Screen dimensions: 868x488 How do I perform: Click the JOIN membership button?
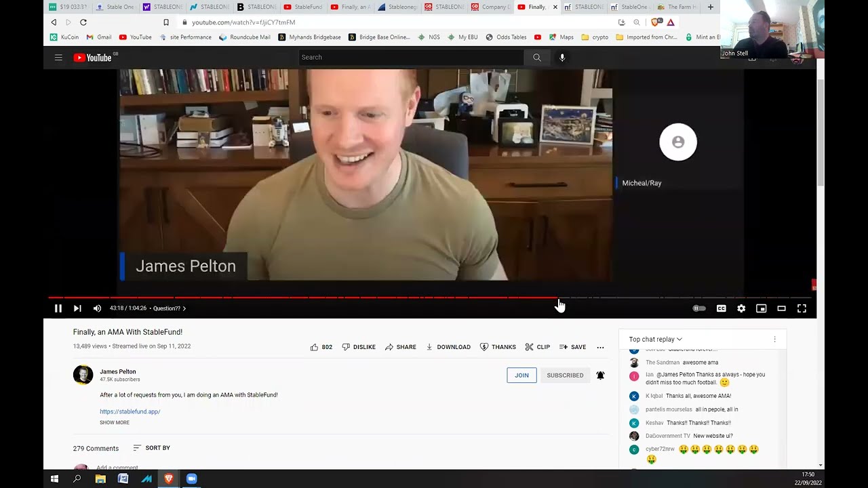tap(521, 375)
